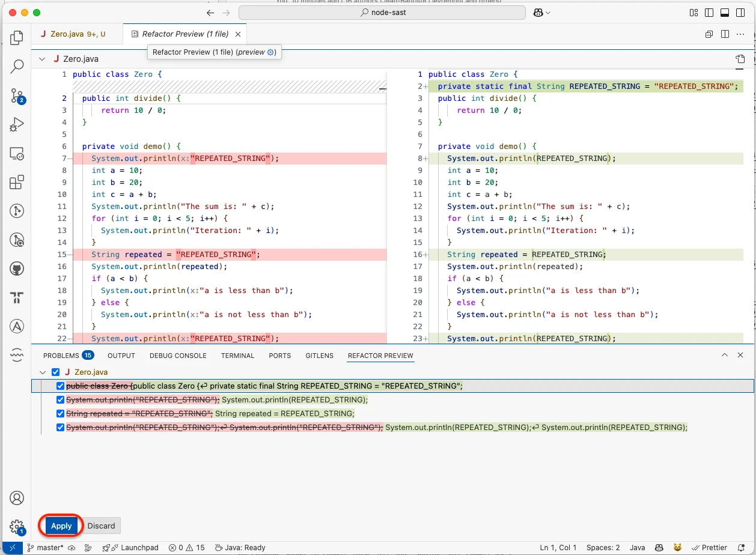Open the Terminal panel tab
Image resolution: width=756 pixels, height=555 pixels.
(x=237, y=355)
